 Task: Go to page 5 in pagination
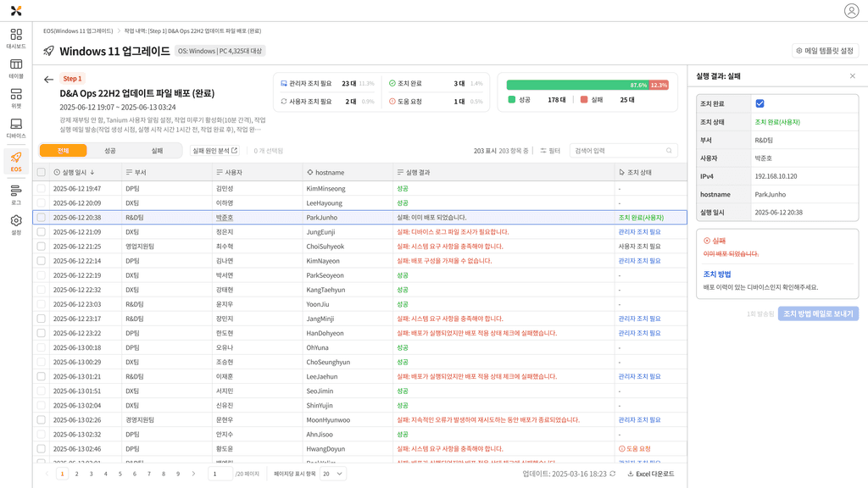coord(120,474)
